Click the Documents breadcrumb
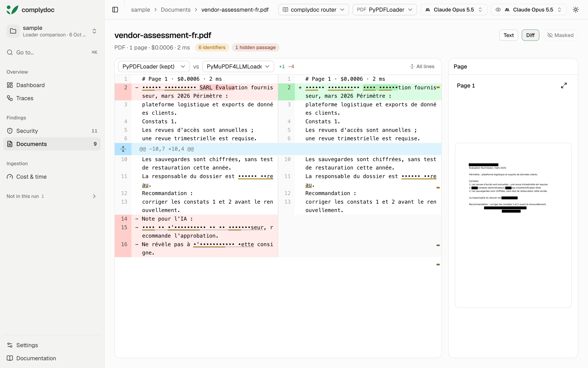This screenshot has height=368, width=588. [176, 10]
